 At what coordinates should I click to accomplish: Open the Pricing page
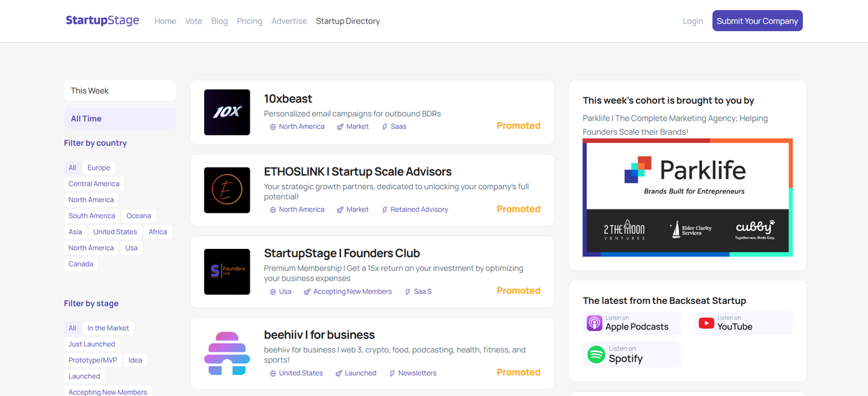click(x=250, y=21)
